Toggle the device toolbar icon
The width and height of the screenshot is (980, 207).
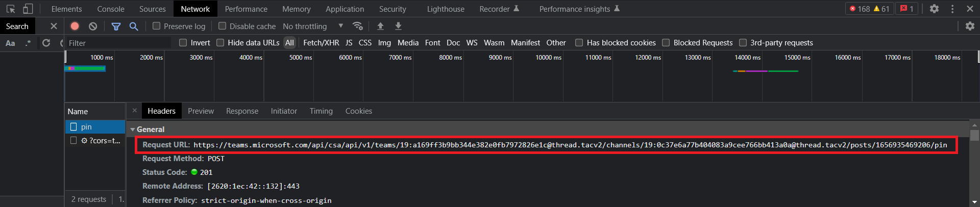[28, 9]
